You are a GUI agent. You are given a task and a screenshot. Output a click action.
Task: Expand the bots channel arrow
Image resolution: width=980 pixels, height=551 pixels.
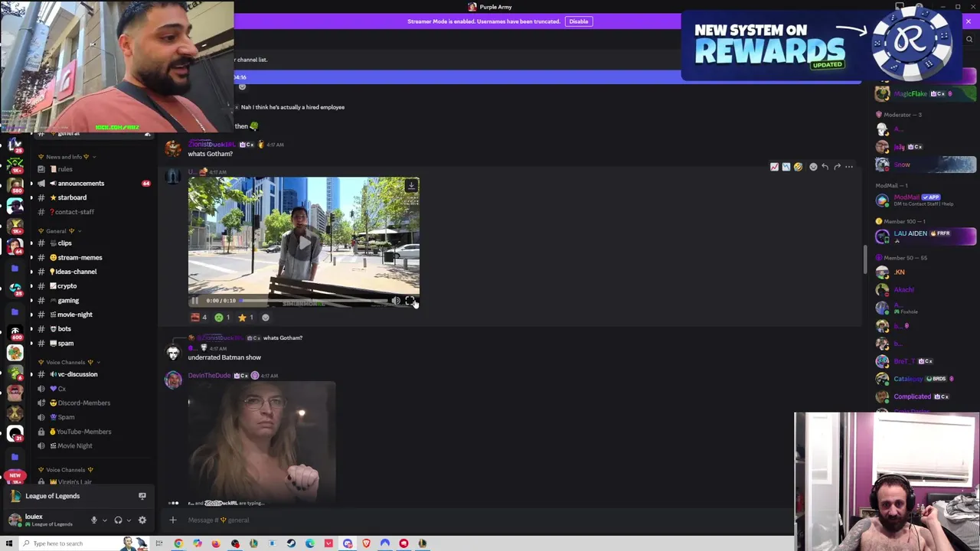[x=31, y=329]
